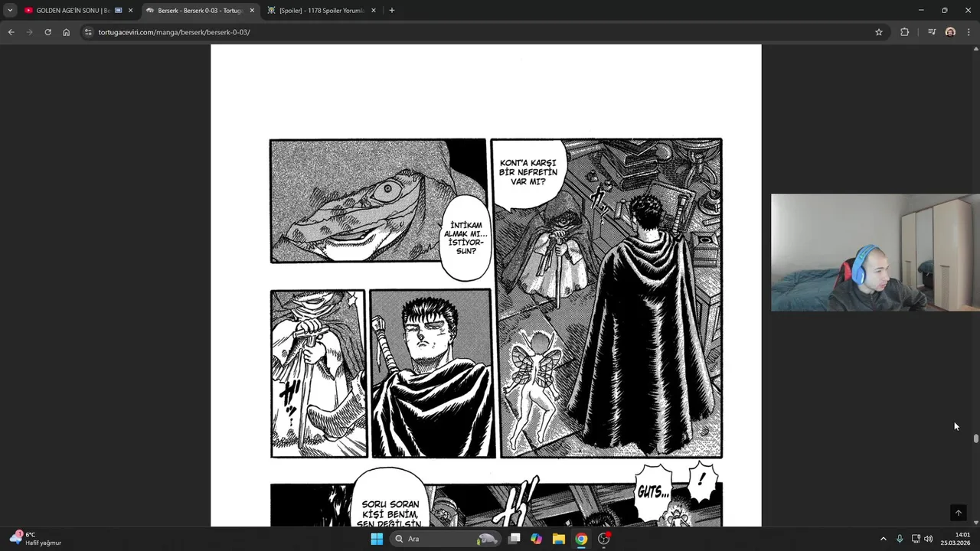The image size is (980, 551).
Task: Close the GOLDEN AGE'İN SONU tab
Action: click(130, 10)
